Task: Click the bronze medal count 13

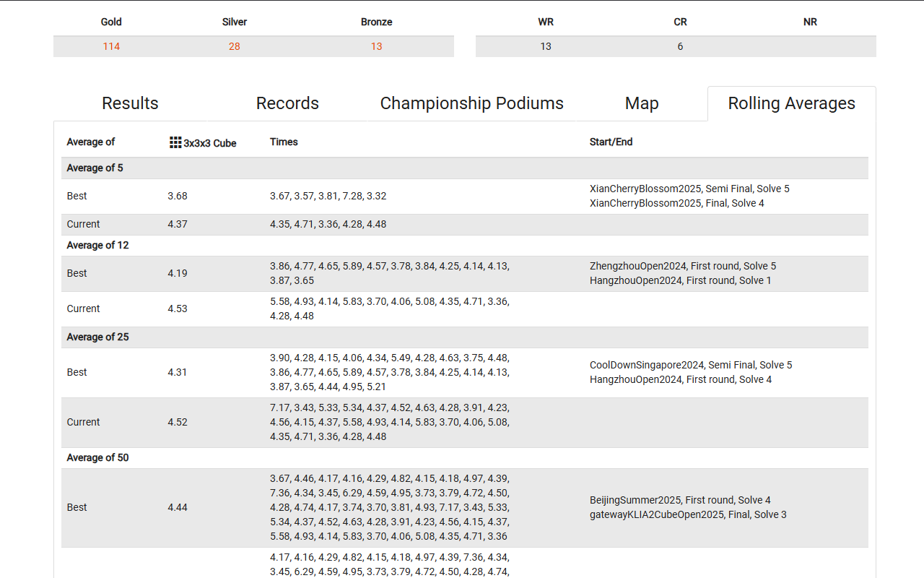Action: point(376,46)
